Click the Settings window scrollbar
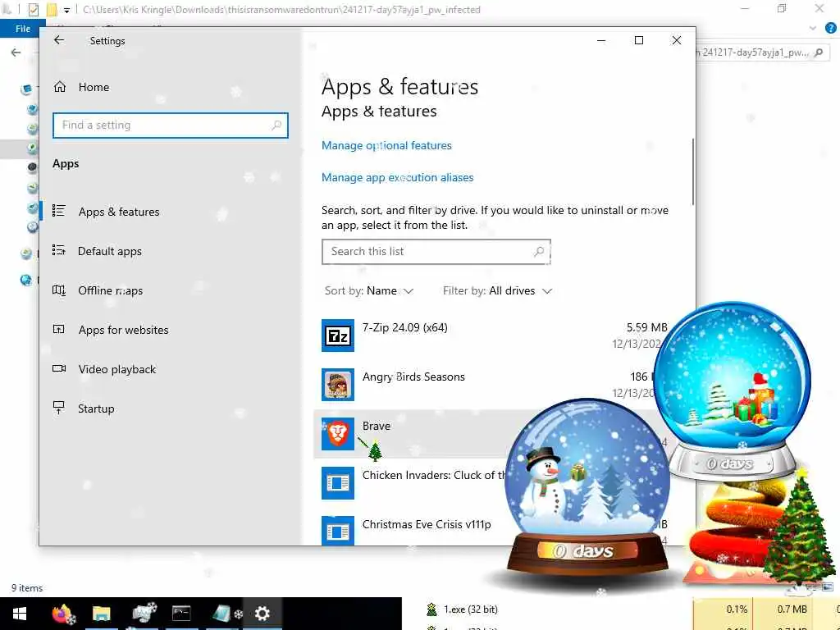The image size is (840, 630). [x=692, y=171]
